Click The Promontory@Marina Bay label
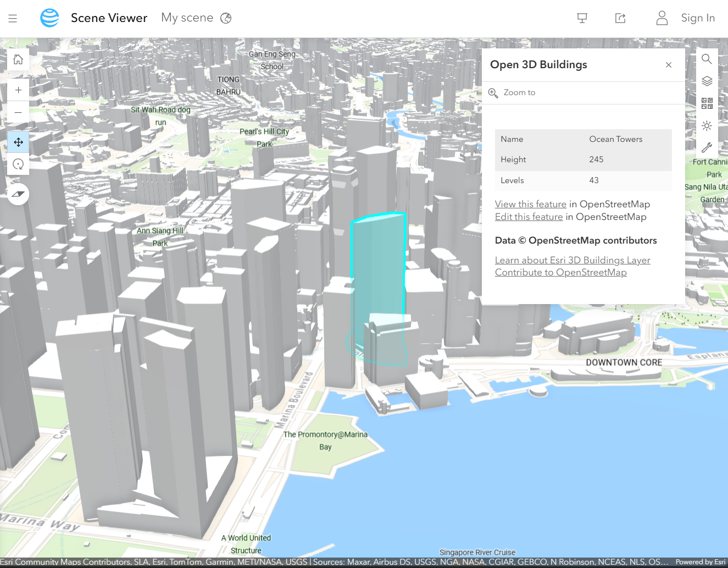The image size is (728, 568). click(325, 441)
